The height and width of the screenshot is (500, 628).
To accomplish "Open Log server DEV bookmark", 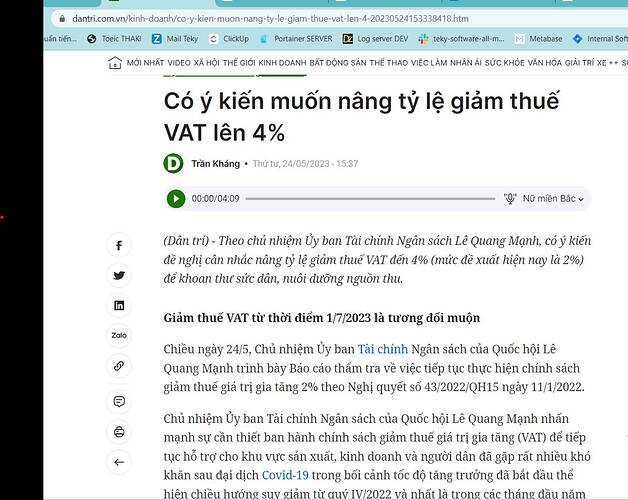I will (376, 39).
